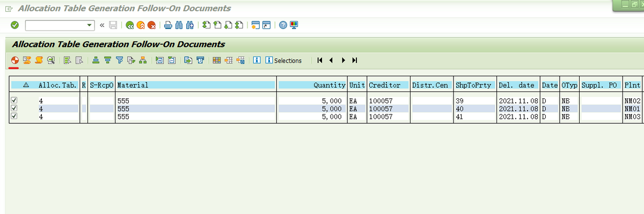Click the Subtotals hierarchy icon
Viewport: 644px width, 214px height.
(143, 60)
